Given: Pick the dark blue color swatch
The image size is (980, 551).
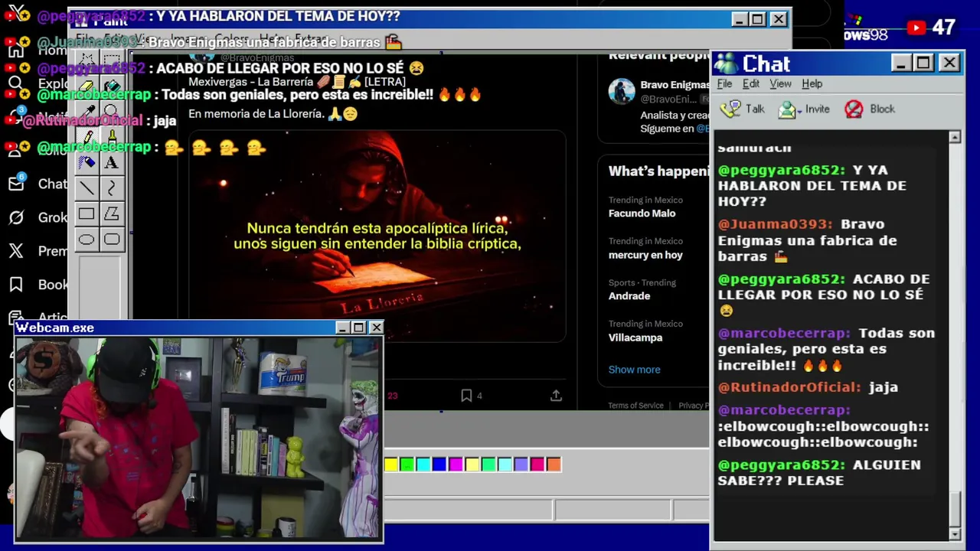Looking at the screenshot, I should (x=439, y=465).
